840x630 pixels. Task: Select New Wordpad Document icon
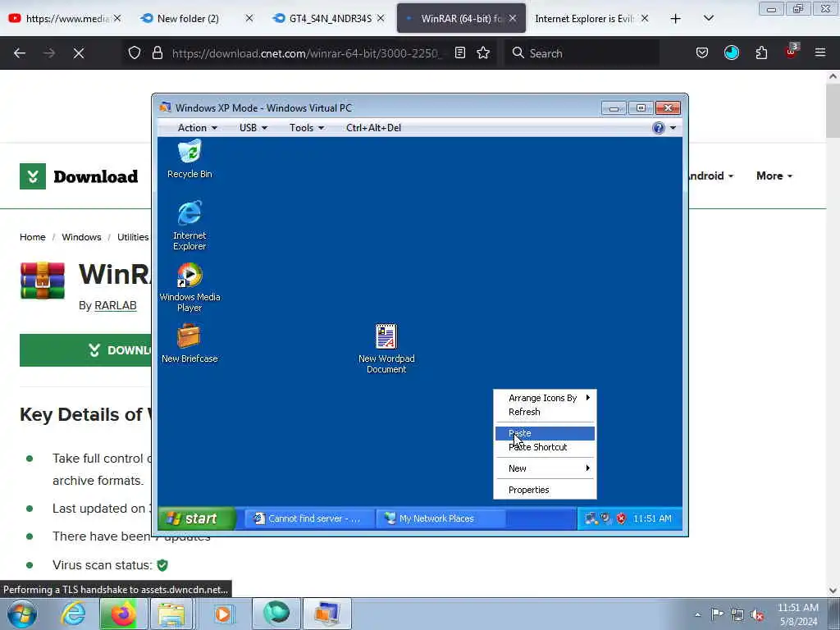(386, 348)
